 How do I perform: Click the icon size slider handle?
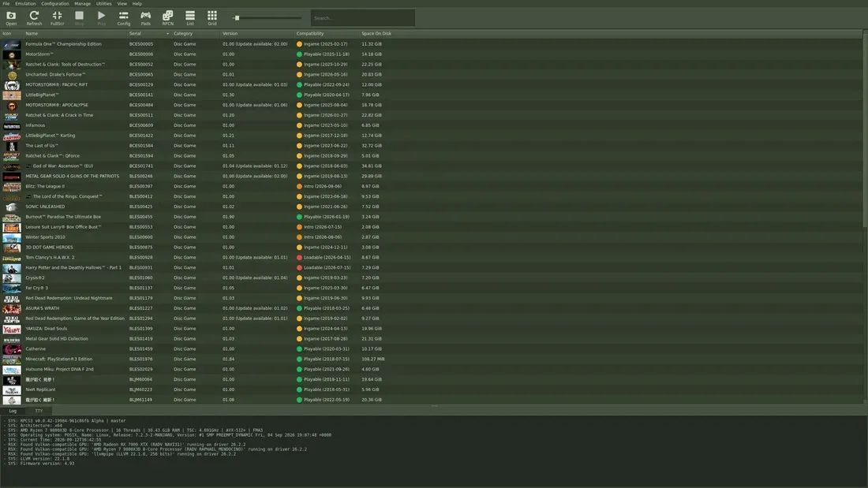tap(237, 17)
